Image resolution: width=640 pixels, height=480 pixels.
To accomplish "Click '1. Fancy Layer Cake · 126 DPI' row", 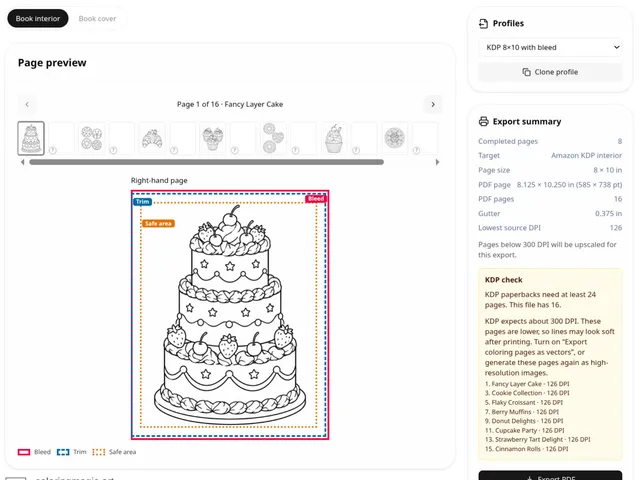I will coord(527,384).
